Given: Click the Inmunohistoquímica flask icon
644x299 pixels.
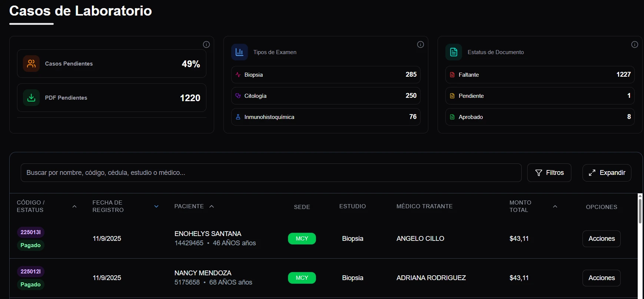Looking at the screenshot, I should pyautogui.click(x=238, y=117).
